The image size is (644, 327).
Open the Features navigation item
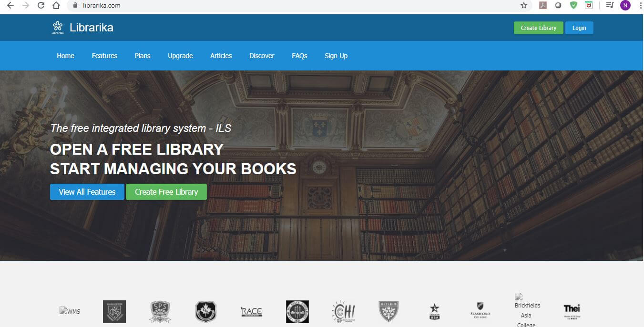(104, 56)
